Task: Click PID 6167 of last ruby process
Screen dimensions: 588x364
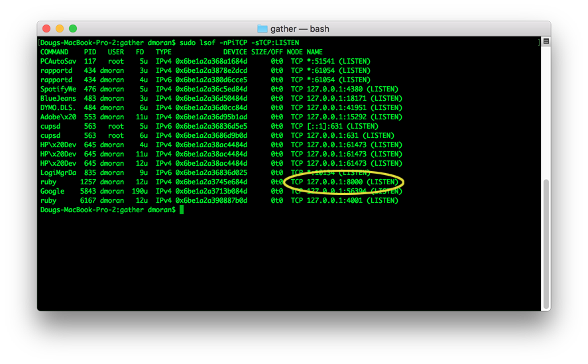Action: click(88, 201)
